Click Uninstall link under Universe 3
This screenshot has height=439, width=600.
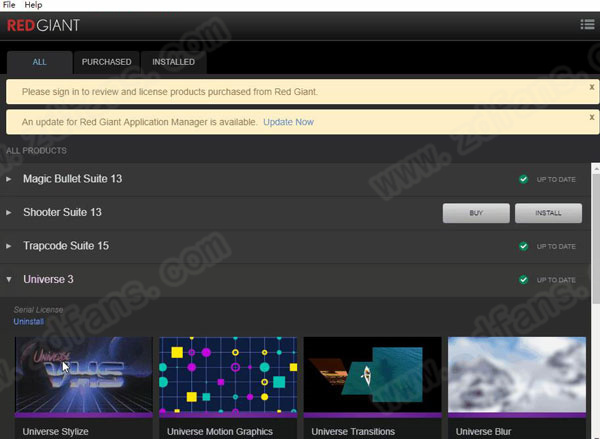coord(29,321)
